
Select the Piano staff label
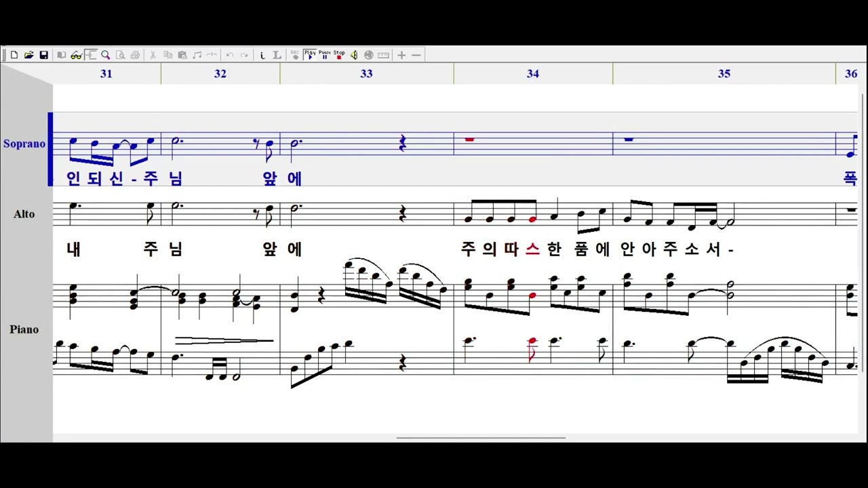point(24,329)
